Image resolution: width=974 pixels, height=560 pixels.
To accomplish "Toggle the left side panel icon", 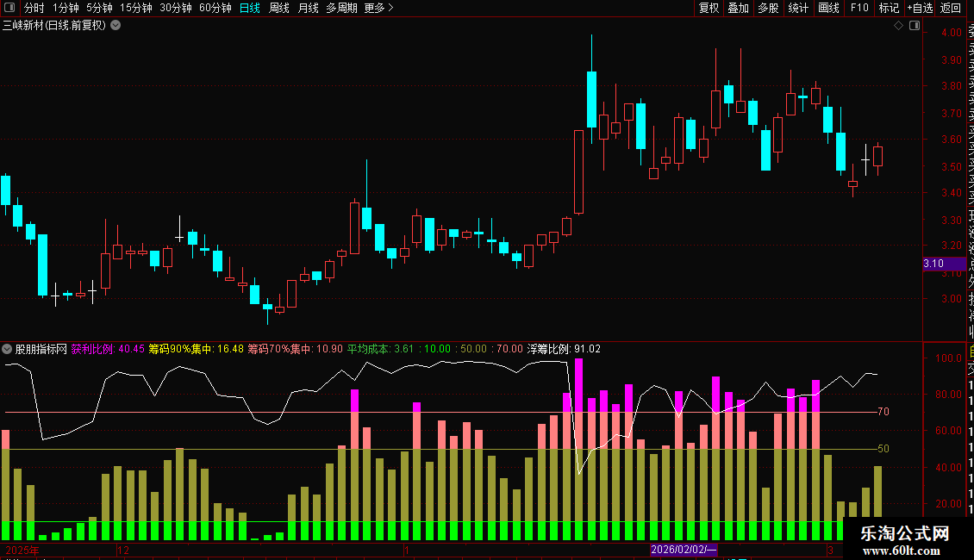I will (9, 8).
